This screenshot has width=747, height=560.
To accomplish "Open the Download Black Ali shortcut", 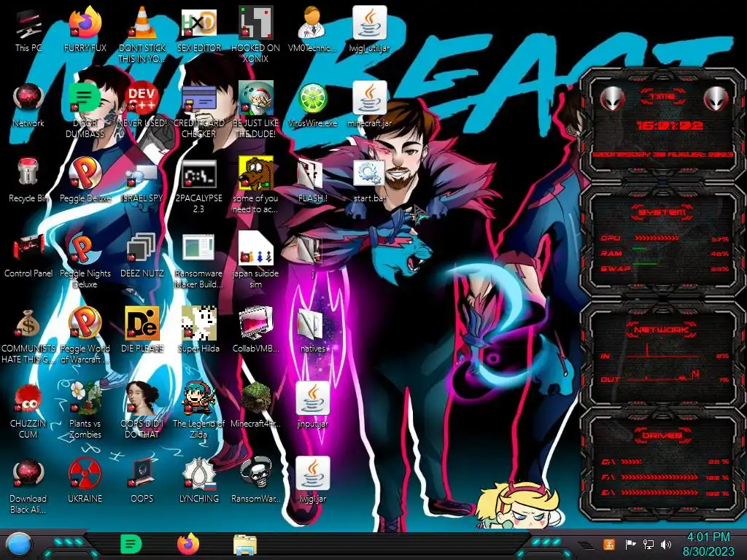I will coord(28,474).
